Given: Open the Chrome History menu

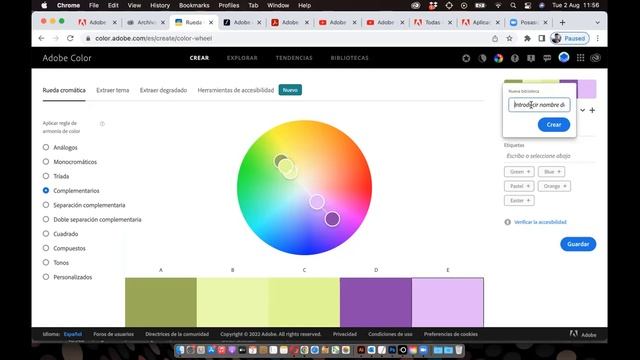Looking at the screenshot, I should point(160,6).
